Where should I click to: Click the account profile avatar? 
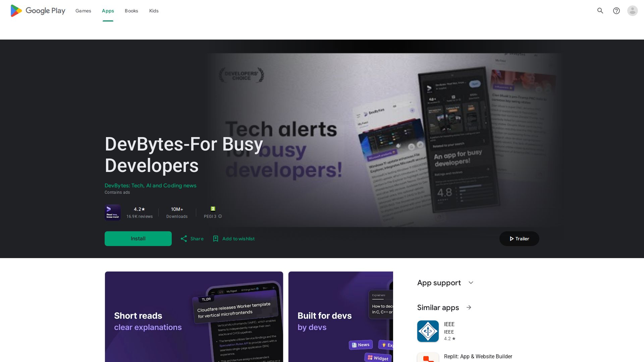[x=633, y=11]
